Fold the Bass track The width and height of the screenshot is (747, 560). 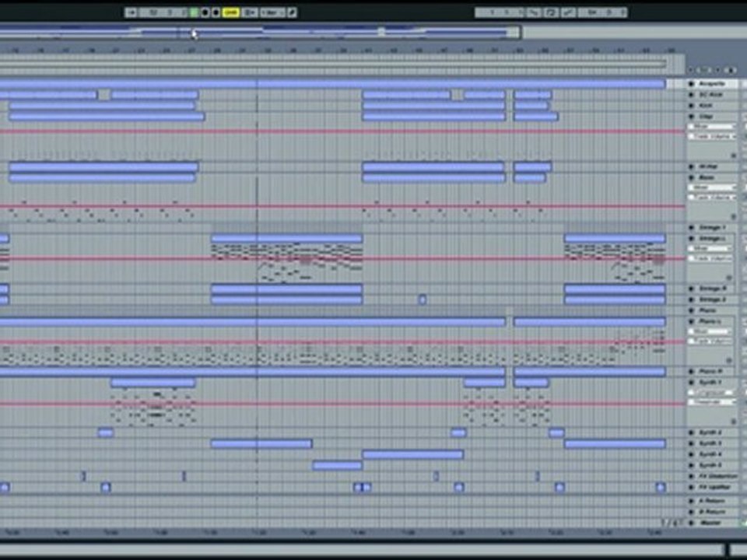691,177
